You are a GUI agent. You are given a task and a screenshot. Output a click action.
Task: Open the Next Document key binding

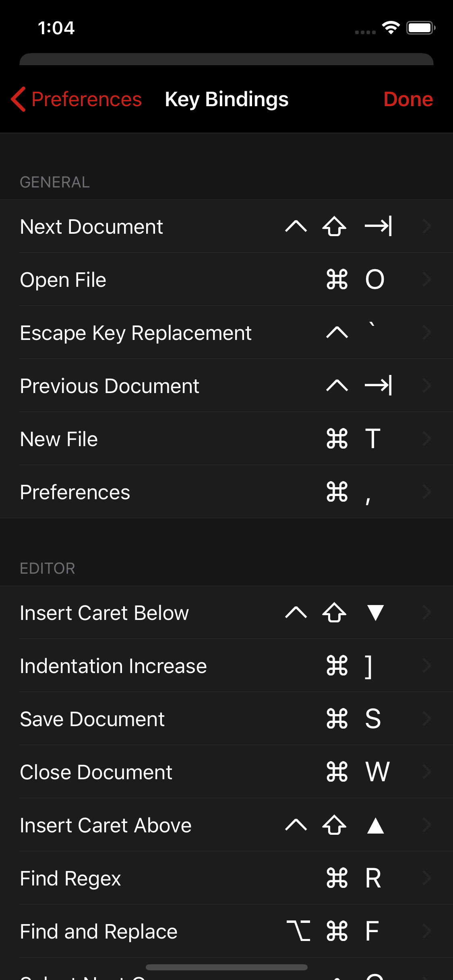click(x=91, y=226)
